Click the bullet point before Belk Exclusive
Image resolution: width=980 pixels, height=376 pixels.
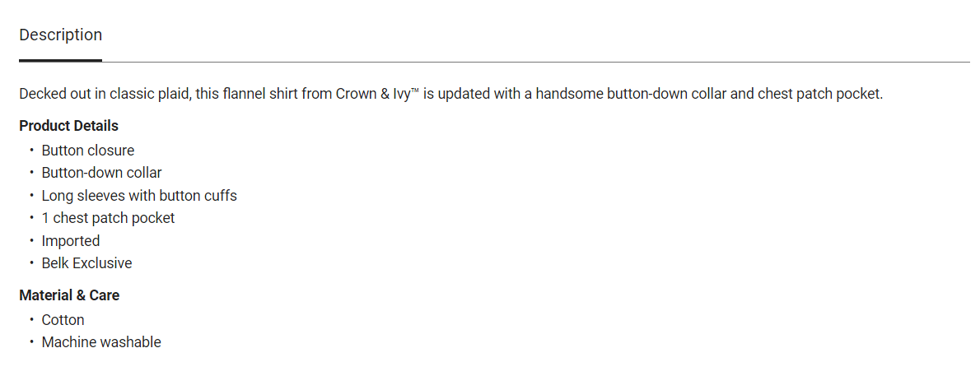(31, 263)
